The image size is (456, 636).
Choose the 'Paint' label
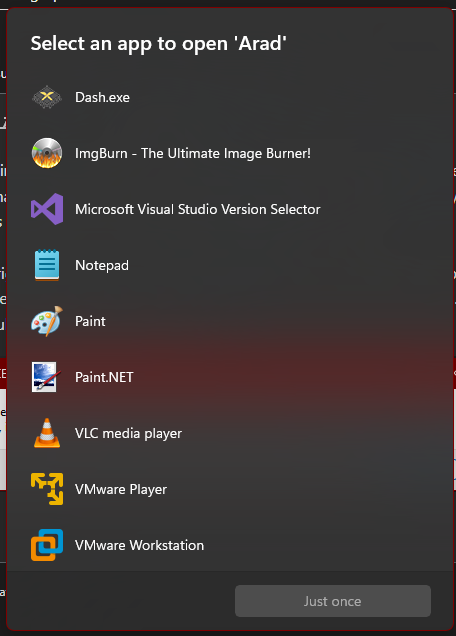90,321
